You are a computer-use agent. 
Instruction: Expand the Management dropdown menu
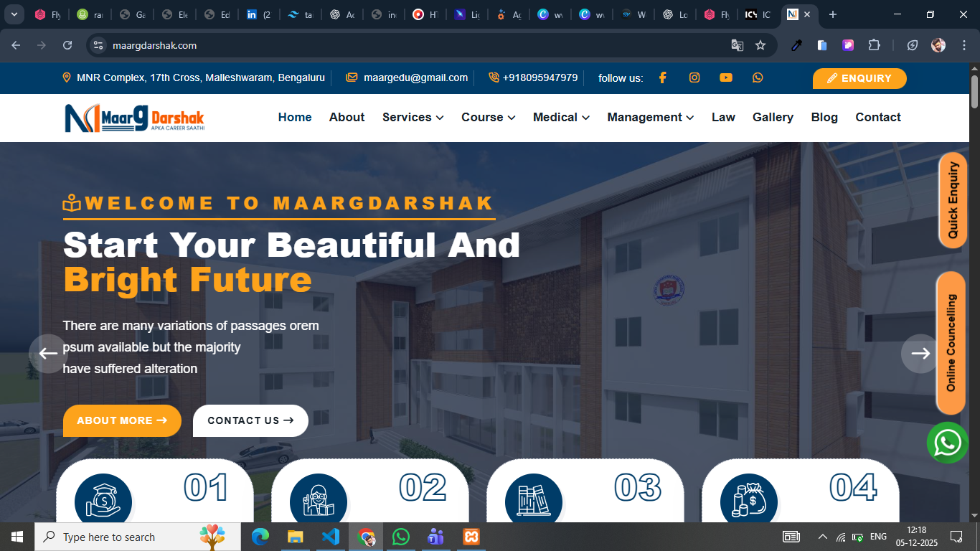point(650,117)
